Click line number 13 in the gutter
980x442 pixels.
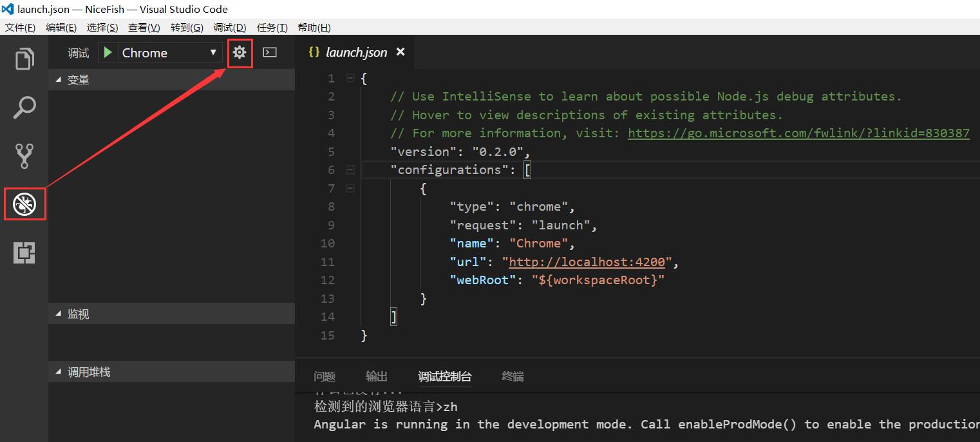tap(328, 299)
